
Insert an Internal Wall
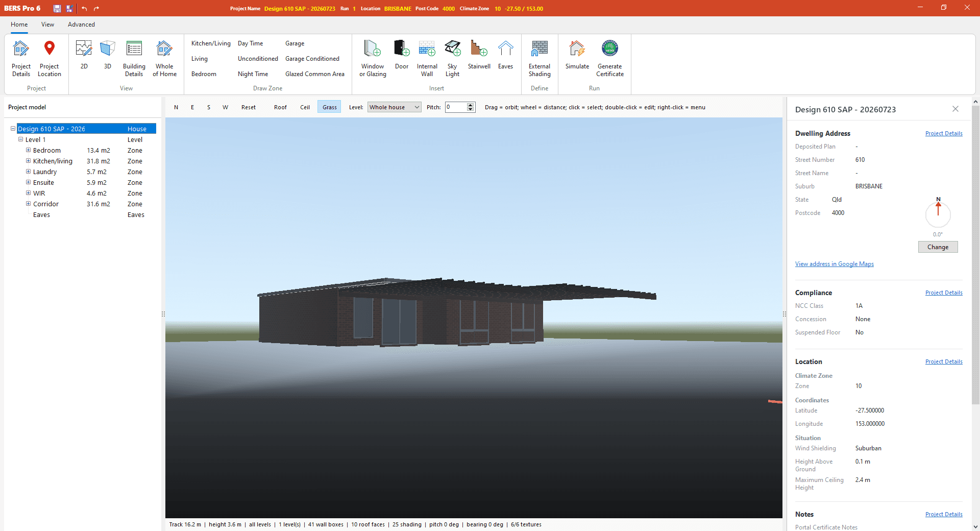427,58
